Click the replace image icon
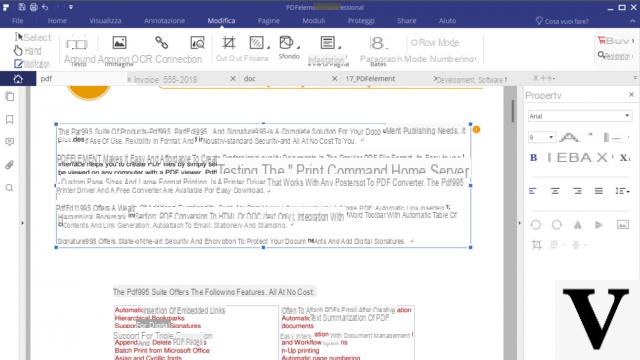This screenshot has height=360, width=640. click(x=623, y=224)
